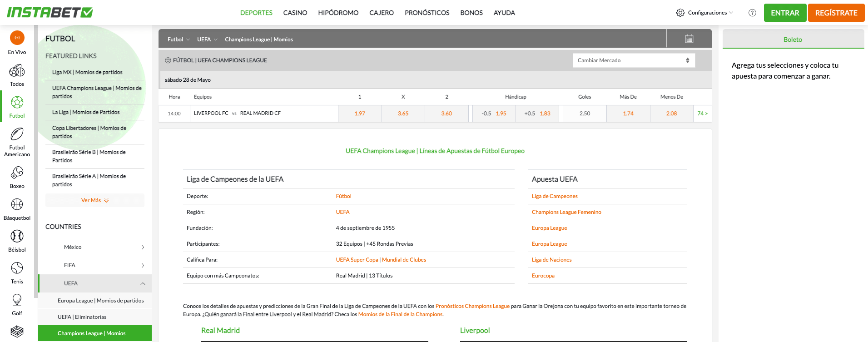The image size is (868, 342).
Task: Open the Golf icon
Action: (17, 300)
